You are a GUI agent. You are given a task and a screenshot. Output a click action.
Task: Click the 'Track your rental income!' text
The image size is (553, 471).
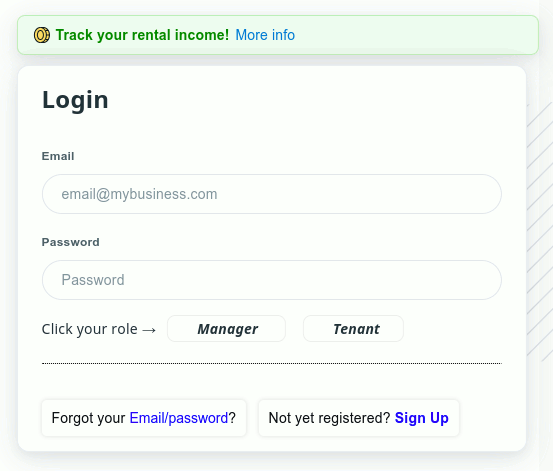click(x=142, y=35)
